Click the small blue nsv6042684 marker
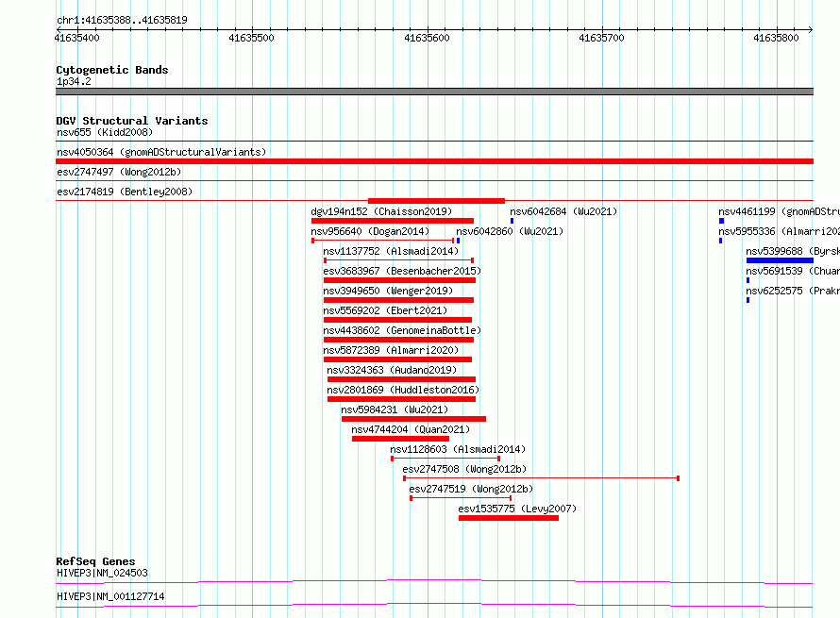Viewport: 840px width, 618px height. coord(512,221)
